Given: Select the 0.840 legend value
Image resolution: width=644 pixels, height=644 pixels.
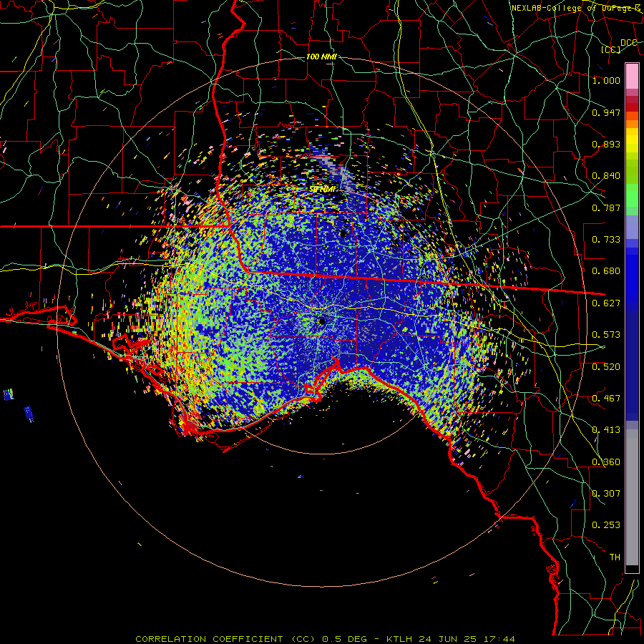Looking at the screenshot, I should click(606, 176).
